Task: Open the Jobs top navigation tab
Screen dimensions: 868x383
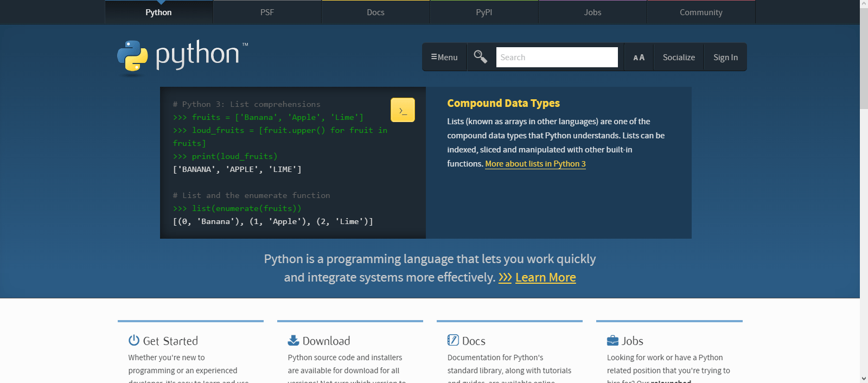Action: tap(592, 12)
